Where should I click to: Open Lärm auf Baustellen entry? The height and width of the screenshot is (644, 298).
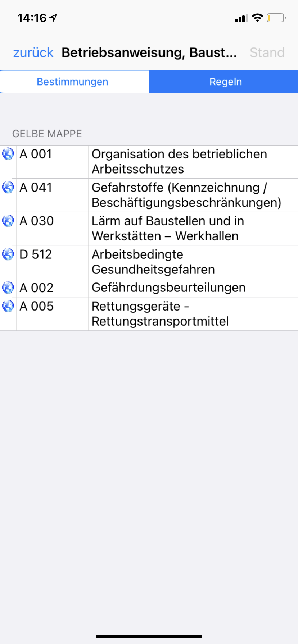[x=149, y=229]
